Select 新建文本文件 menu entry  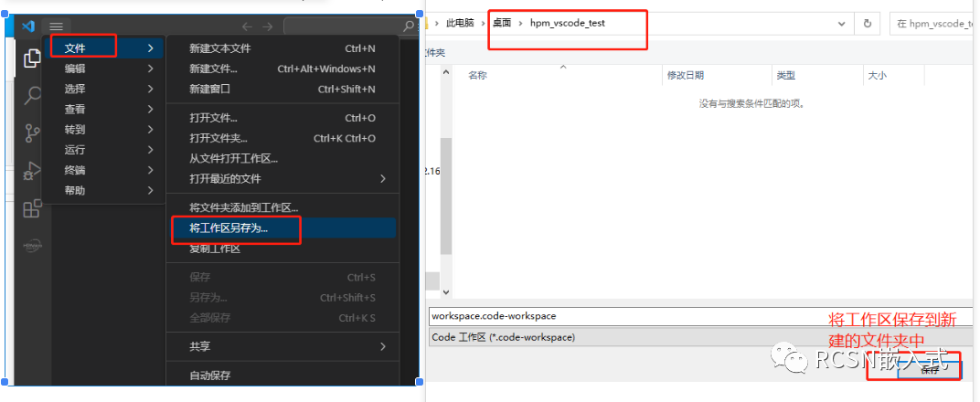(x=282, y=48)
